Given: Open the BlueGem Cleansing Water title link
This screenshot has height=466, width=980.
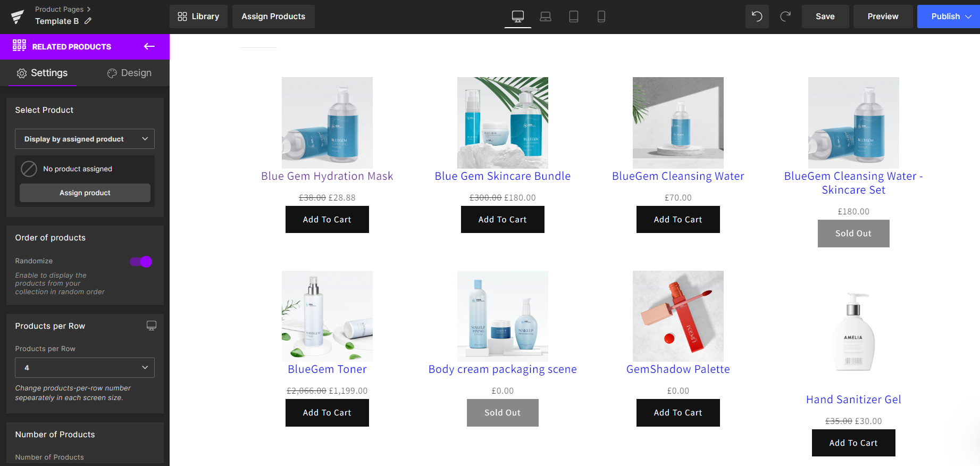Looking at the screenshot, I should (x=678, y=176).
